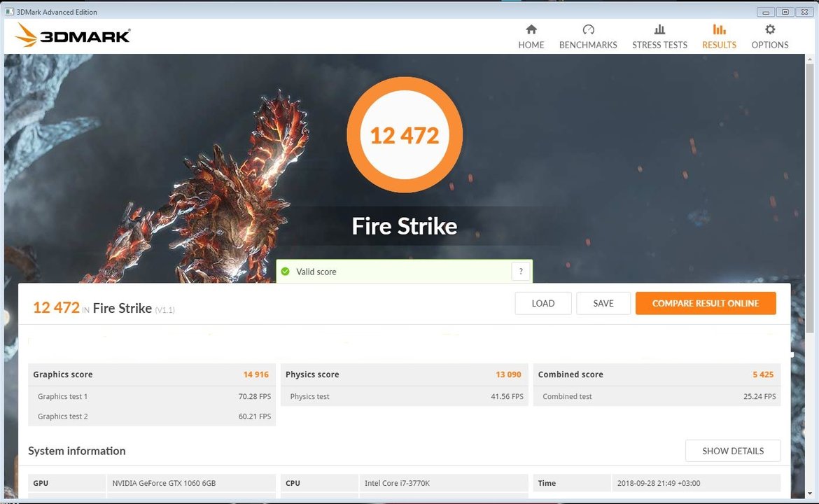
Task: Click the Results bars icon
Action: coord(719,29)
